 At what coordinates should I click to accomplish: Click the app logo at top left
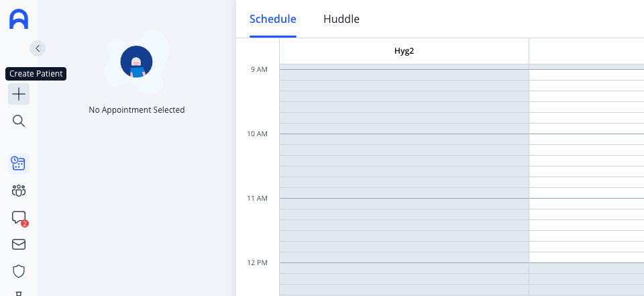click(19, 19)
